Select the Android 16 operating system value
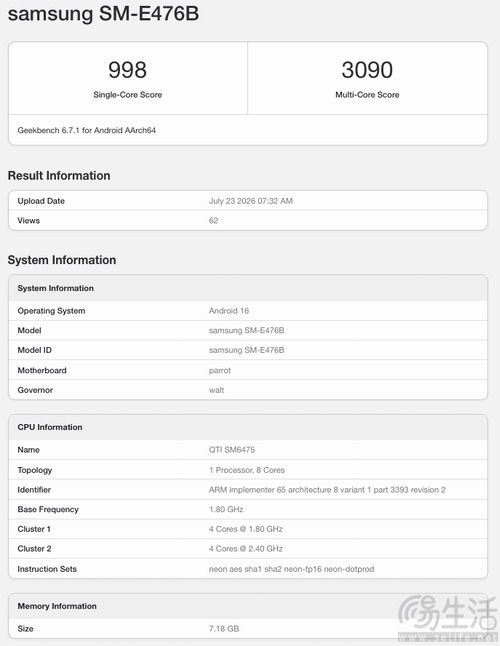Screen dimensions: 500x646 click(229, 311)
